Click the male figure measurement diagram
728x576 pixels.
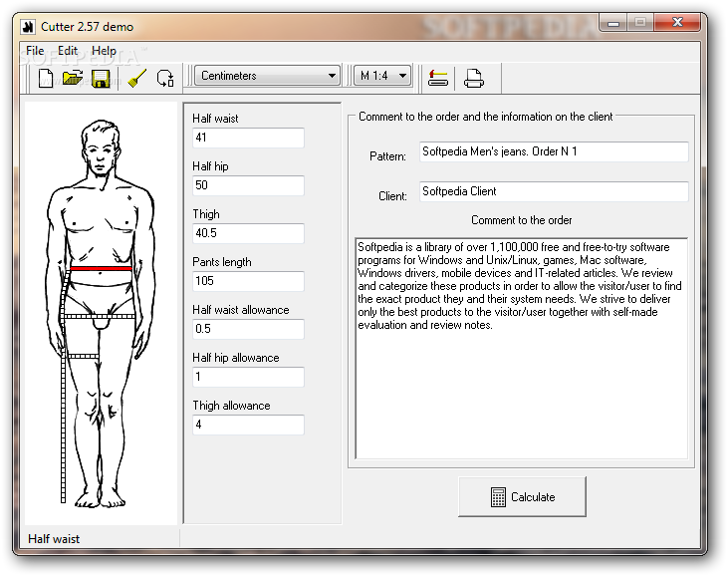pyautogui.click(x=101, y=314)
